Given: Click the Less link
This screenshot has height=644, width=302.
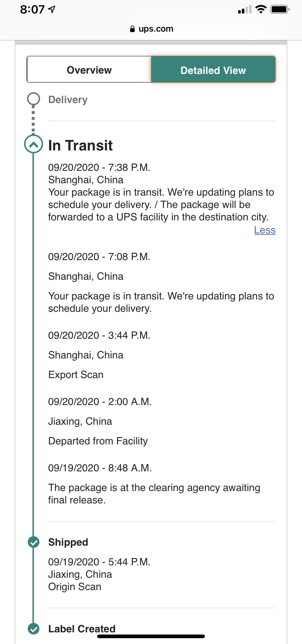Looking at the screenshot, I should [265, 230].
